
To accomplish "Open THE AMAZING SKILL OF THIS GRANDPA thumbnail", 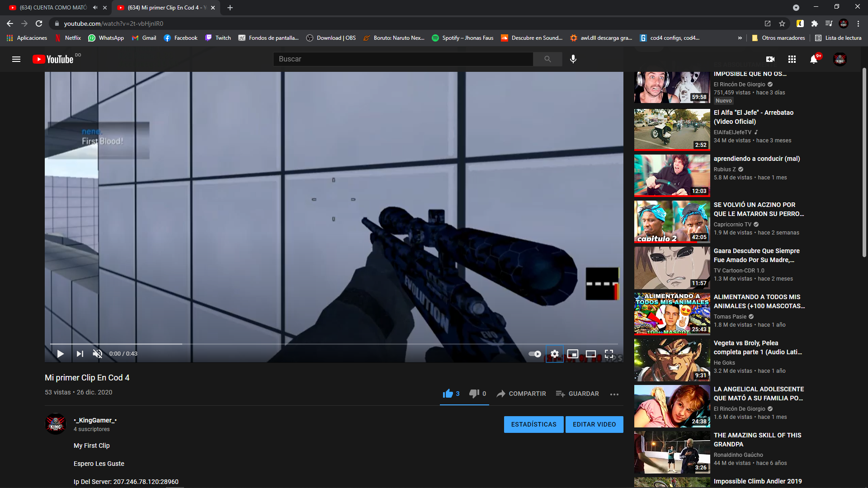I will (x=672, y=452).
